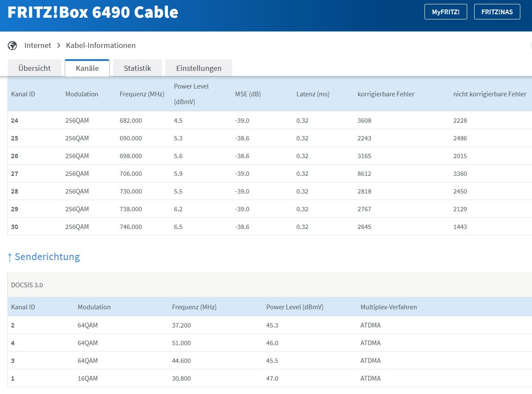532x394 pixels.
Task: Click the nicht korrigierbare Fehler header
Action: 490,94
